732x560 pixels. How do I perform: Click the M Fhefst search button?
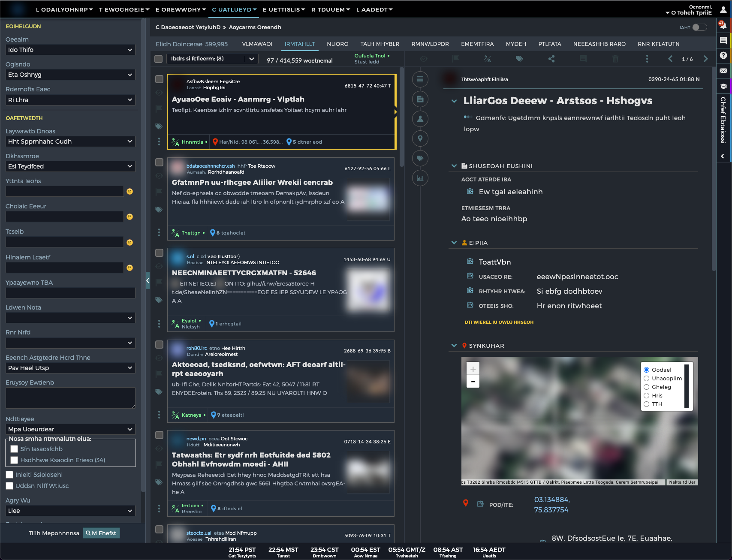pos(101,533)
